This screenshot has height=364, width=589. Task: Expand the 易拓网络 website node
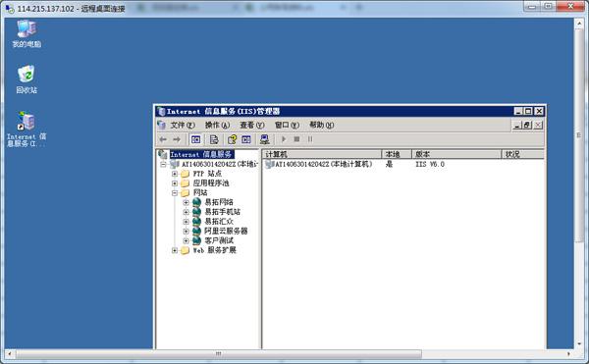[x=186, y=202]
